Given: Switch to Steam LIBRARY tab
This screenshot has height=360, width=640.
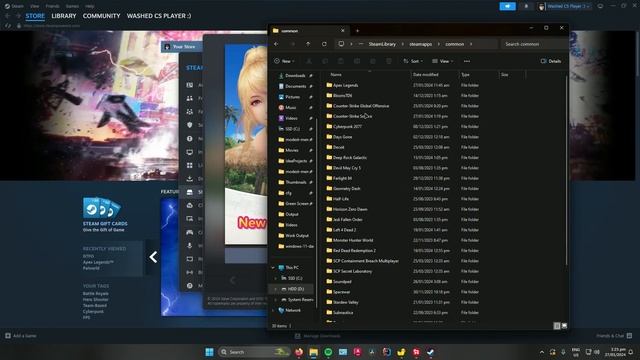Looking at the screenshot, I should pyautogui.click(x=64, y=16).
